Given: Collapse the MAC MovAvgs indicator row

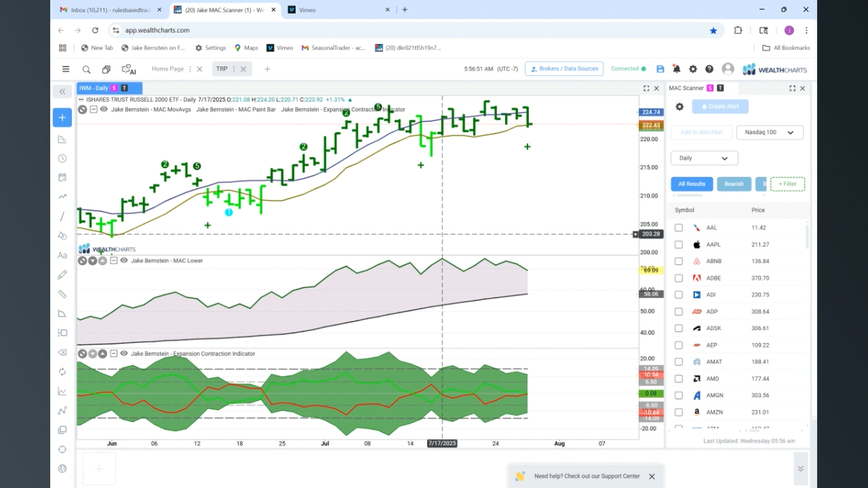Looking at the screenshot, I should [94, 109].
